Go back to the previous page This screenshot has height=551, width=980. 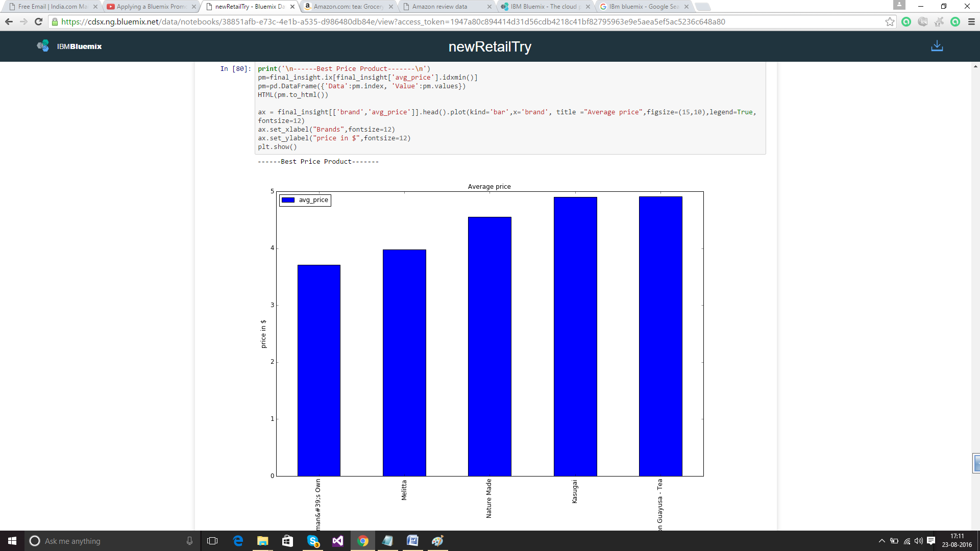9,21
